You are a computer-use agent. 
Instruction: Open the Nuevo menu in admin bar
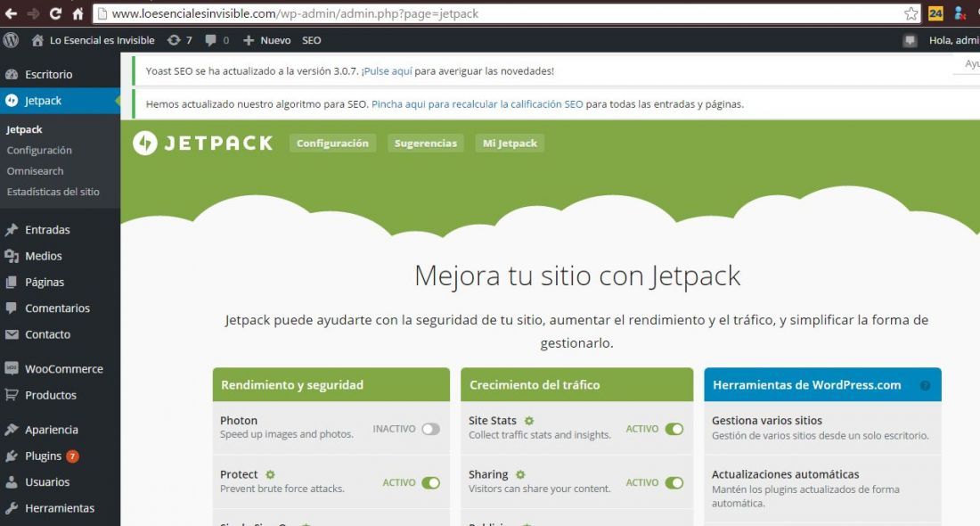267,40
